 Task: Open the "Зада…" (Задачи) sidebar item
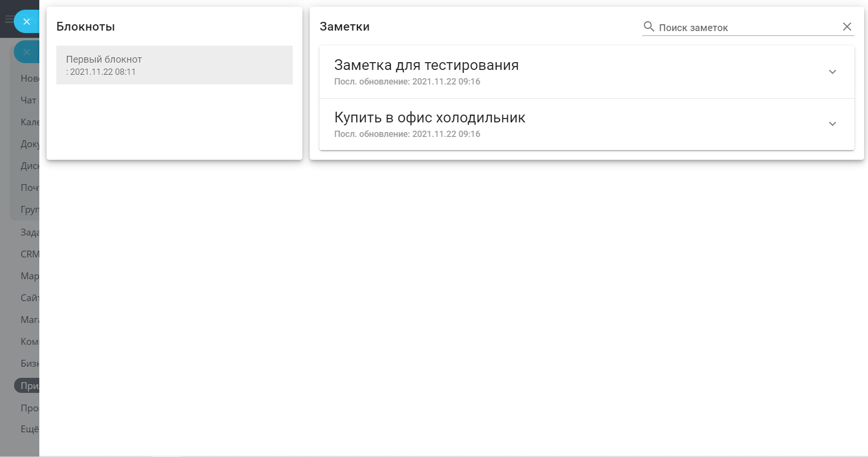(x=30, y=233)
